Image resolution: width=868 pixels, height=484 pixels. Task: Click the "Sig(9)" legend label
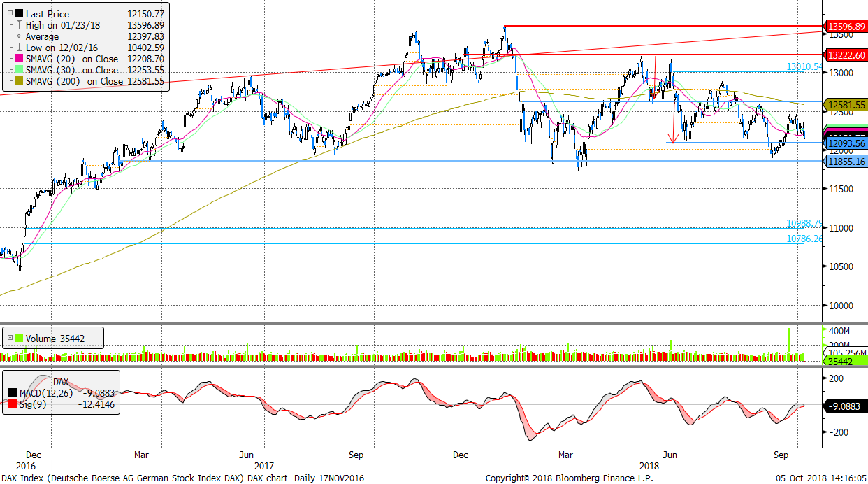click(34, 404)
